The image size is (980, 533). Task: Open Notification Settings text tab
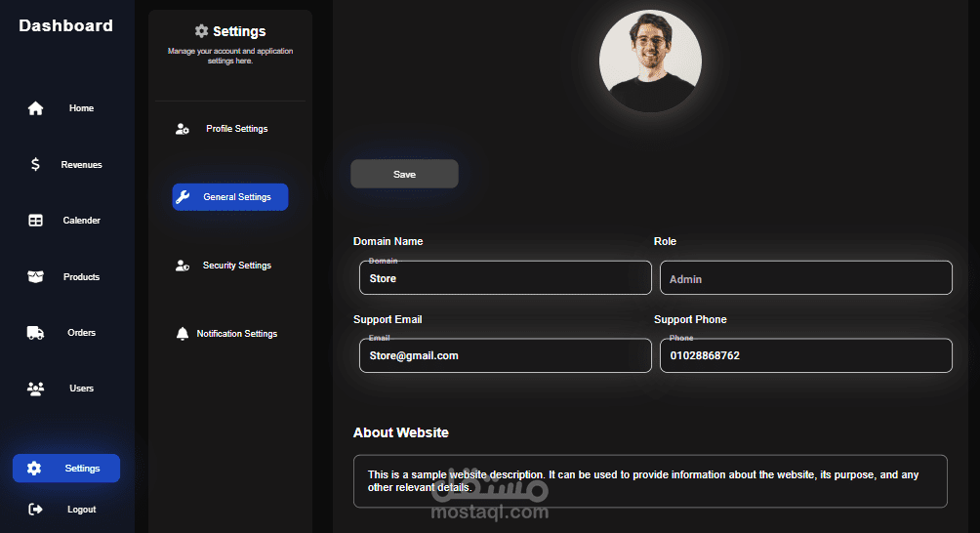coord(237,334)
